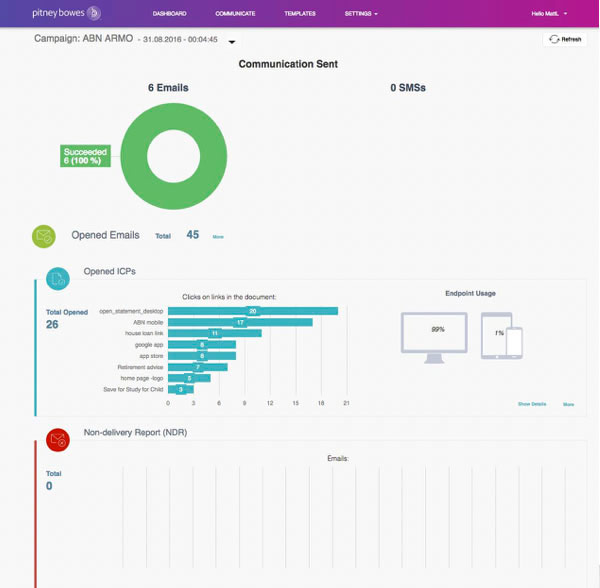
Task: Open the Communicate menu item
Action: pyautogui.click(x=235, y=14)
